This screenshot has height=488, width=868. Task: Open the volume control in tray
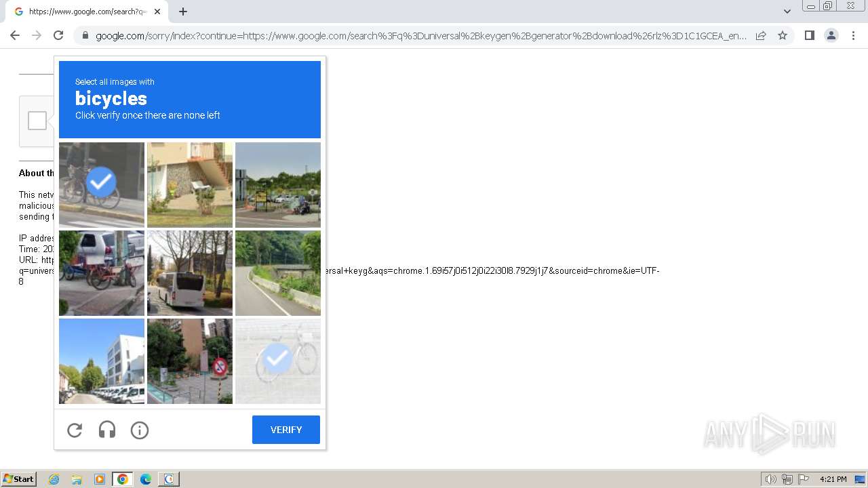771,479
